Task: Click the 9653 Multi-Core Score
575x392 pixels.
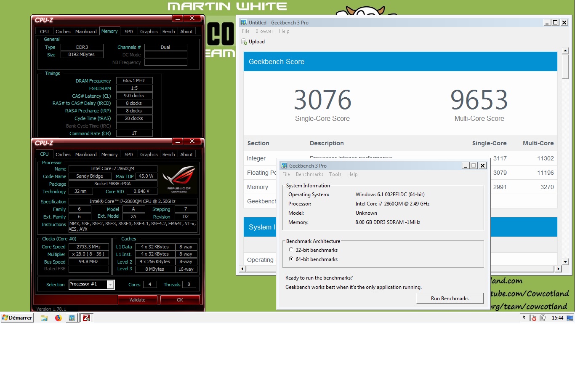Action: [x=479, y=100]
